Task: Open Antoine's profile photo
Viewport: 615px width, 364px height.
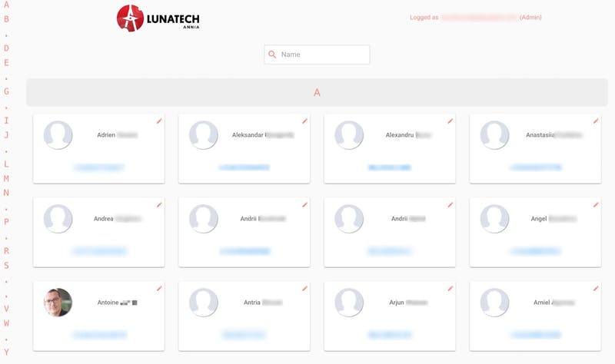Action: pyautogui.click(x=58, y=302)
